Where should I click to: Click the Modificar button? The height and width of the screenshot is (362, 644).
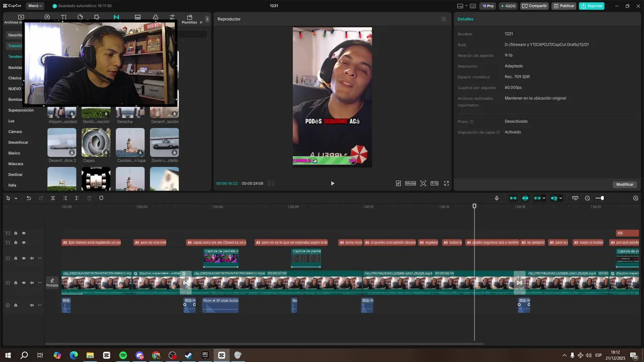tap(625, 185)
